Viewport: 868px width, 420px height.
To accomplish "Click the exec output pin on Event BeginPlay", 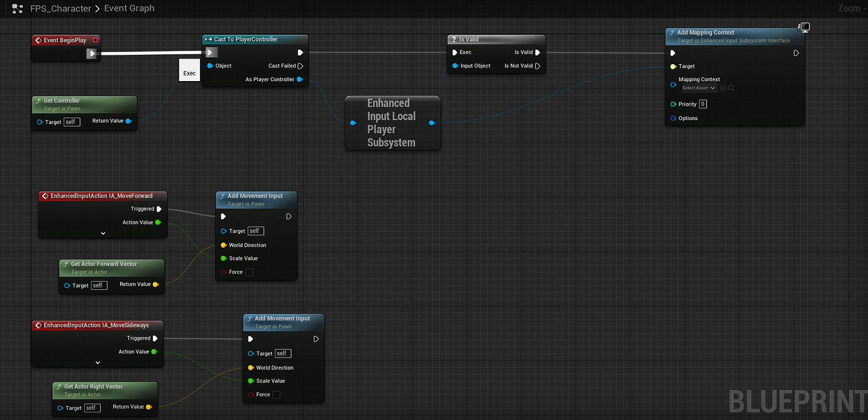I will [x=92, y=54].
